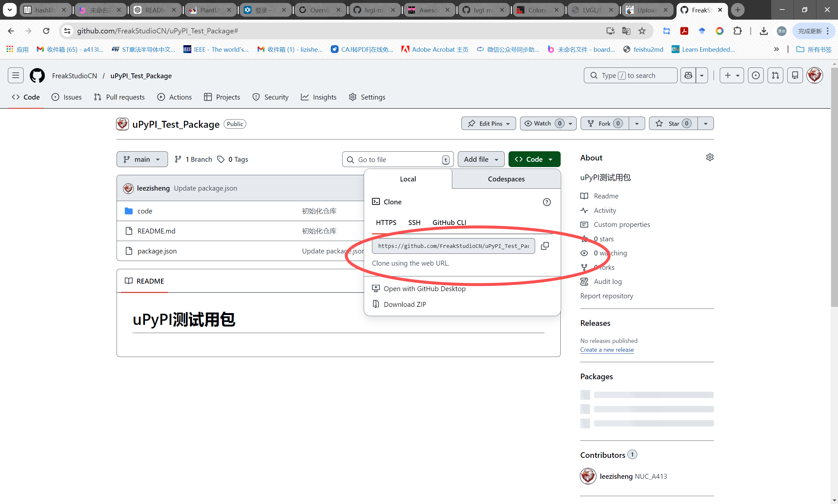Collapse the green Code dropdown
The width and height of the screenshot is (838, 504).
pyautogui.click(x=534, y=159)
